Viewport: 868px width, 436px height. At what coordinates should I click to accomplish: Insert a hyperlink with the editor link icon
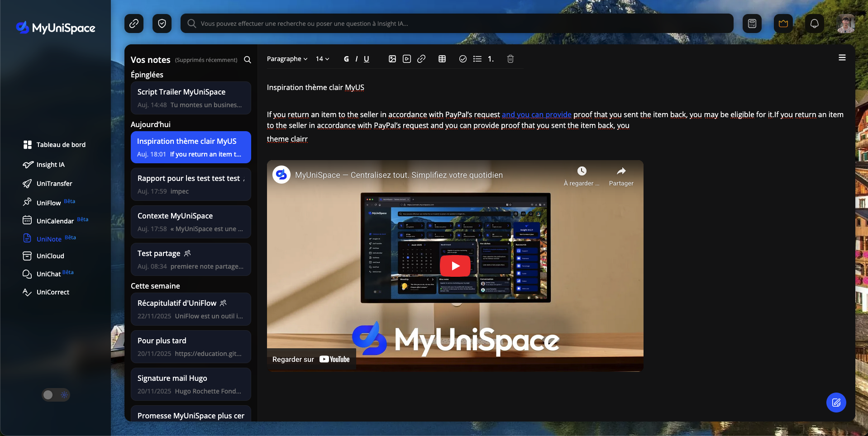tap(421, 59)
